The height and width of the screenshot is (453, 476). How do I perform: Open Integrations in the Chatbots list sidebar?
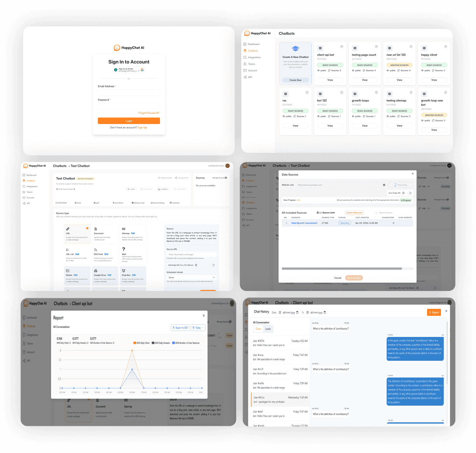[x=252, y=57]
